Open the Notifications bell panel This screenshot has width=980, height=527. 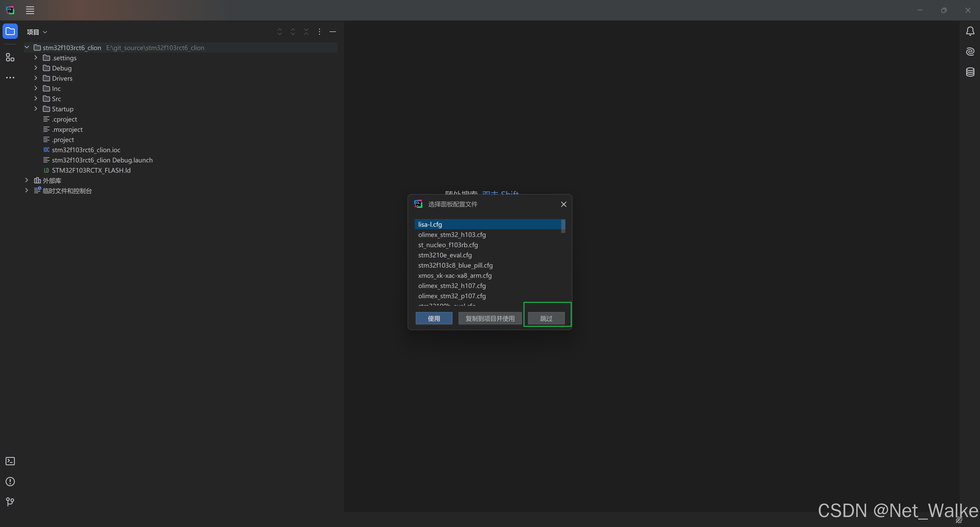point(970,31)
